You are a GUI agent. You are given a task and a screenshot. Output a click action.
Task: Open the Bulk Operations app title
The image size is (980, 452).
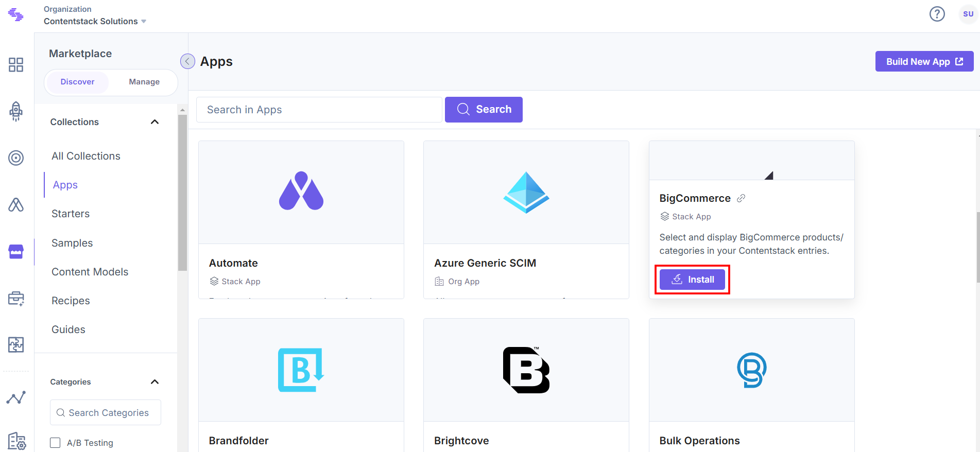coord(700,441)
